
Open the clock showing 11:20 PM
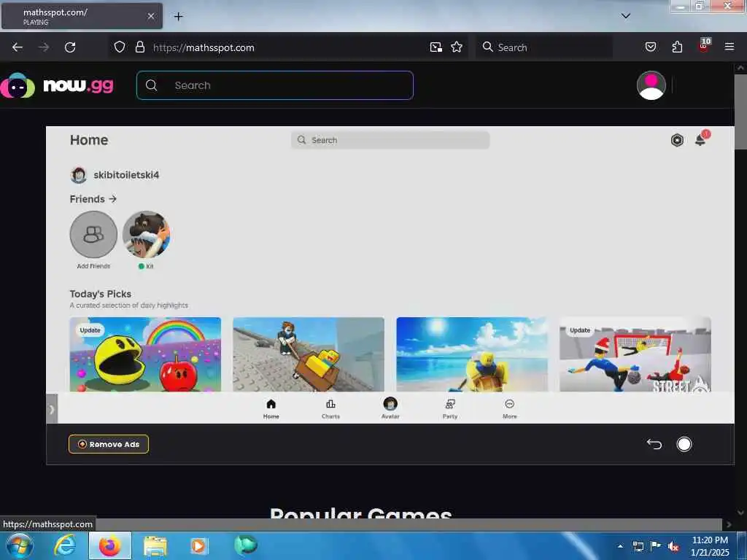click(x=710, y=546)
